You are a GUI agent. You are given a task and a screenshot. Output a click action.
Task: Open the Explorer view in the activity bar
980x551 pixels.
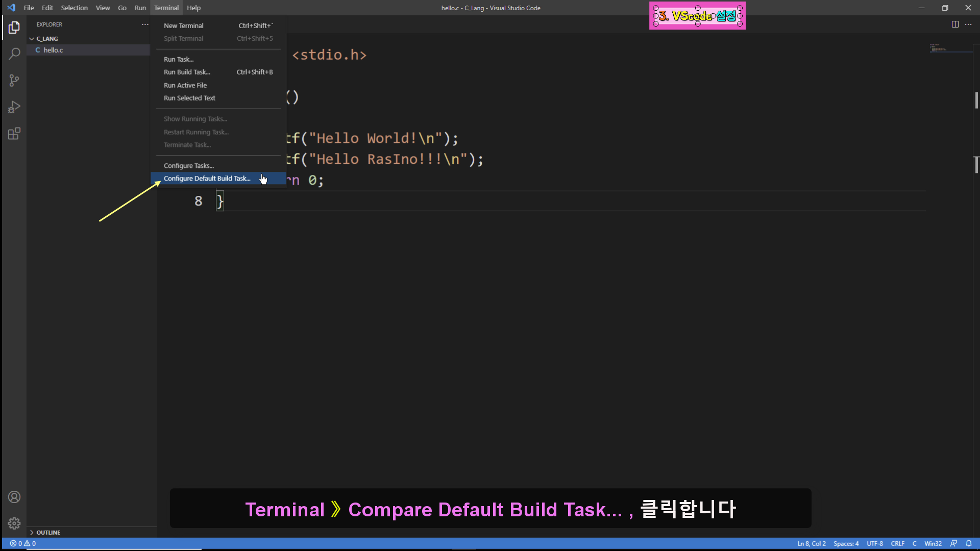click(14, 28)
